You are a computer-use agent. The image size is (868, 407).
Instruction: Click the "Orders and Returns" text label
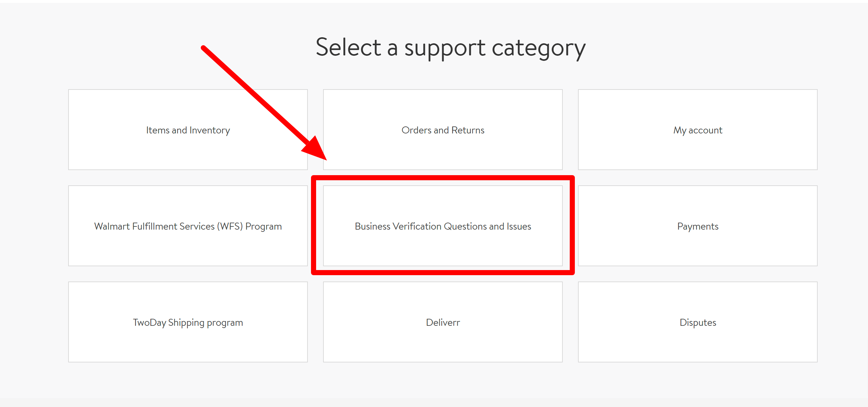(x=443, y=130)
